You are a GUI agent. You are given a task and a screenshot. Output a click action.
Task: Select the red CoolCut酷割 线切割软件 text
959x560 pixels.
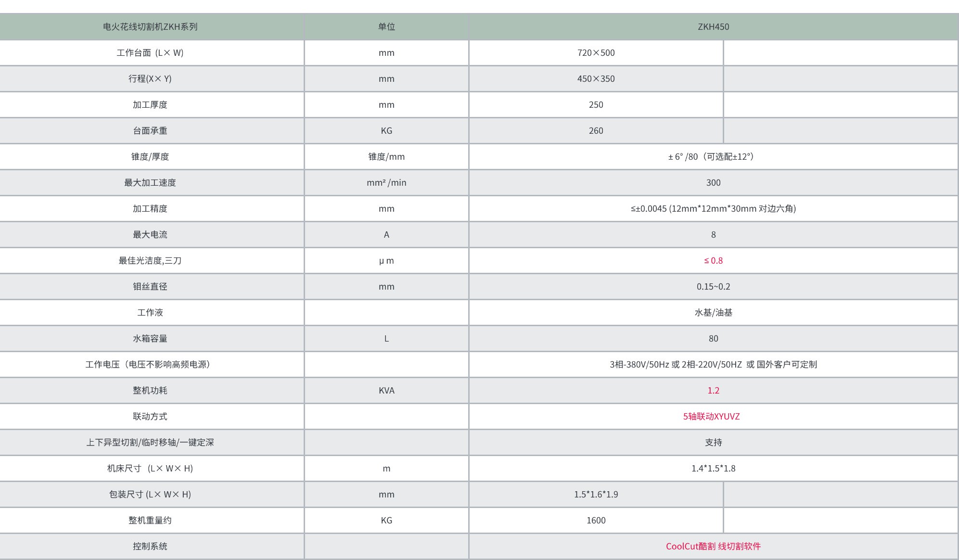coord(713,546)
